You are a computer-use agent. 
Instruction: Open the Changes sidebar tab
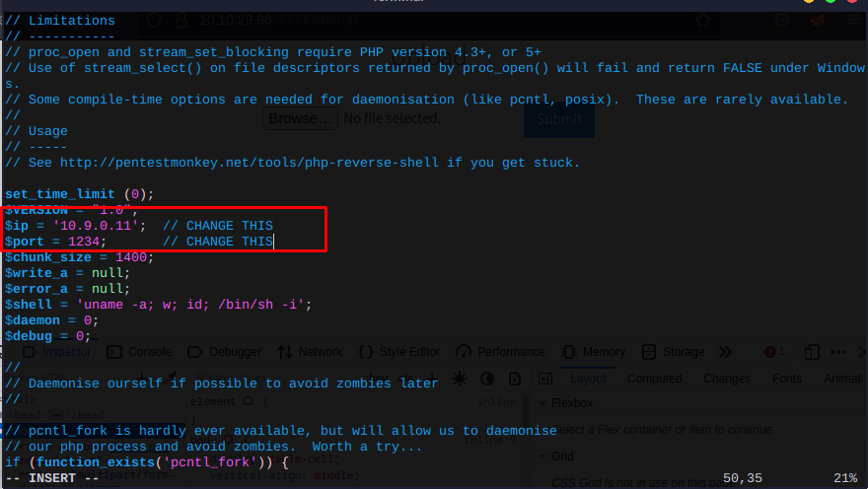[727, 379]
